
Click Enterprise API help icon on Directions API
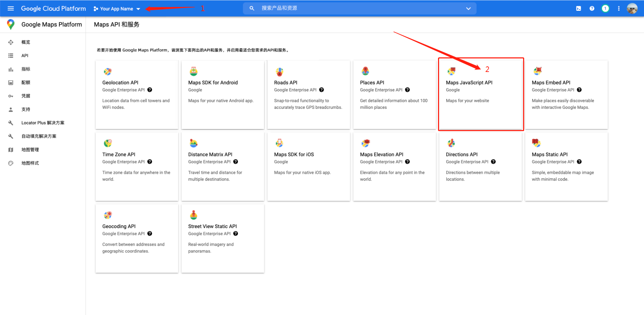(x=493, y=162)
